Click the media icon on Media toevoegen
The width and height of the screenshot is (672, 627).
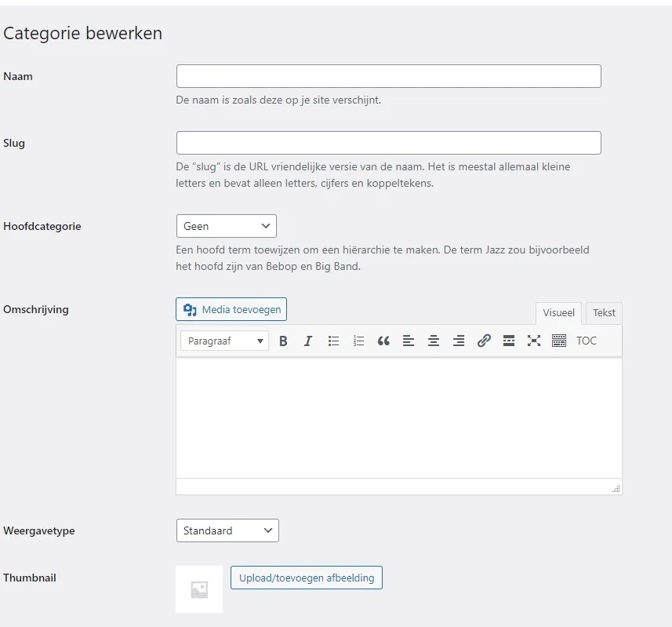[190, 310]
